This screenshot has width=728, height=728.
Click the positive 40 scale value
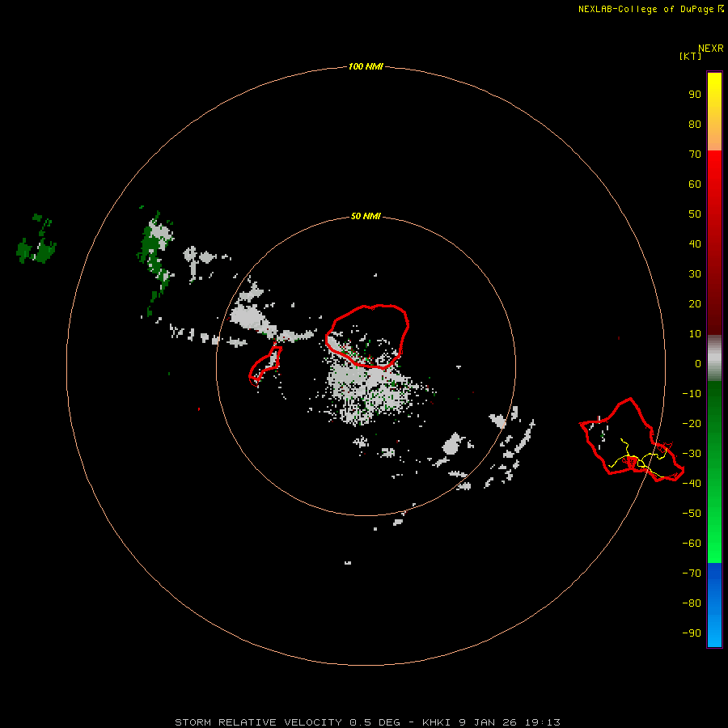[x=695, y=244]
